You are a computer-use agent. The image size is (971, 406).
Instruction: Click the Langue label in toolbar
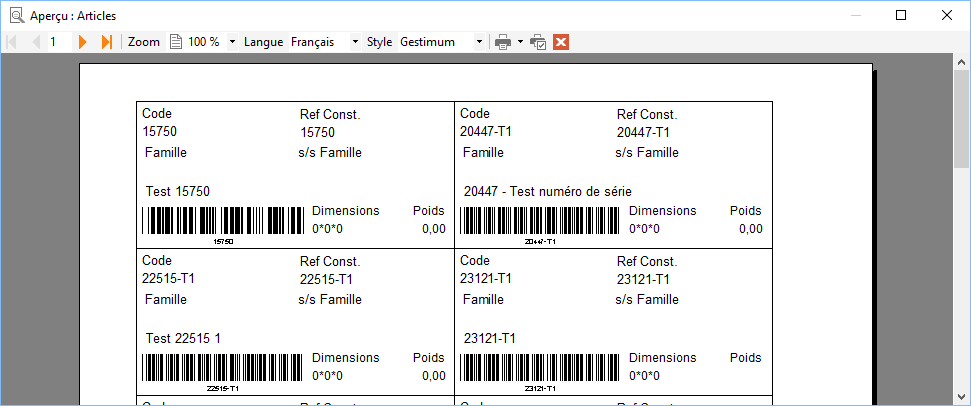264,42
